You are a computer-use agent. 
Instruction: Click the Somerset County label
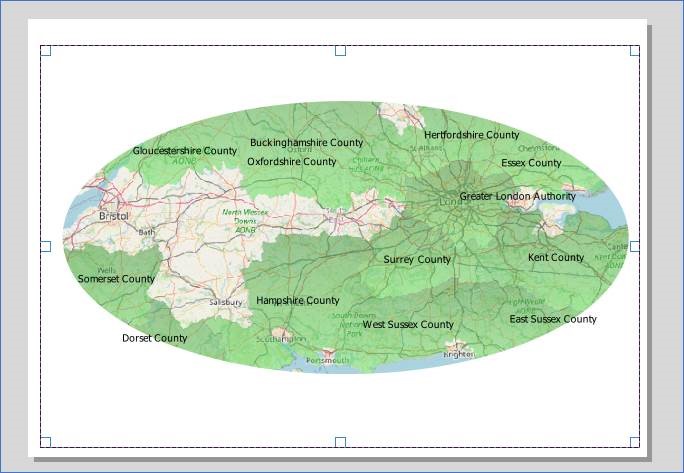tap(116, 279)
